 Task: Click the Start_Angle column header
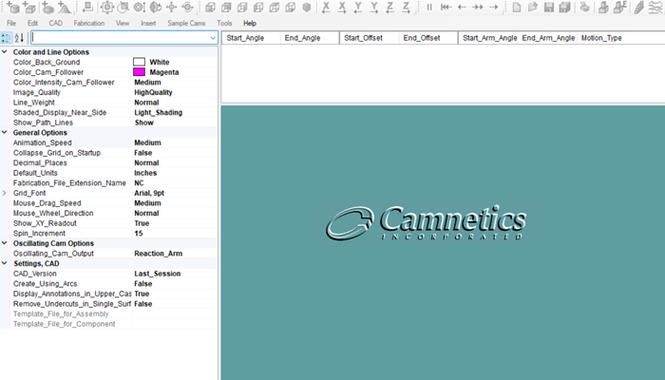[245, 38]
